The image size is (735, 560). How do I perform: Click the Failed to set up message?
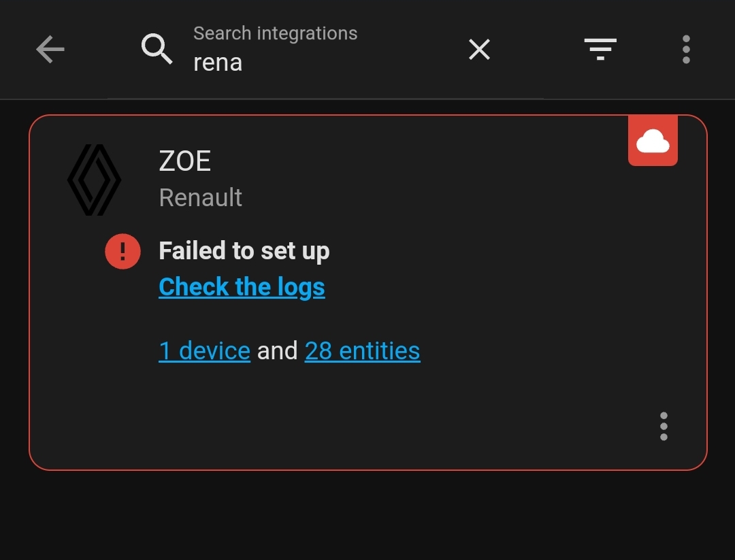[x=244, y=250]
